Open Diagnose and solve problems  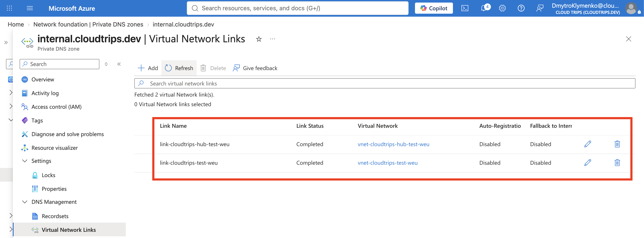tap(68, 134)
